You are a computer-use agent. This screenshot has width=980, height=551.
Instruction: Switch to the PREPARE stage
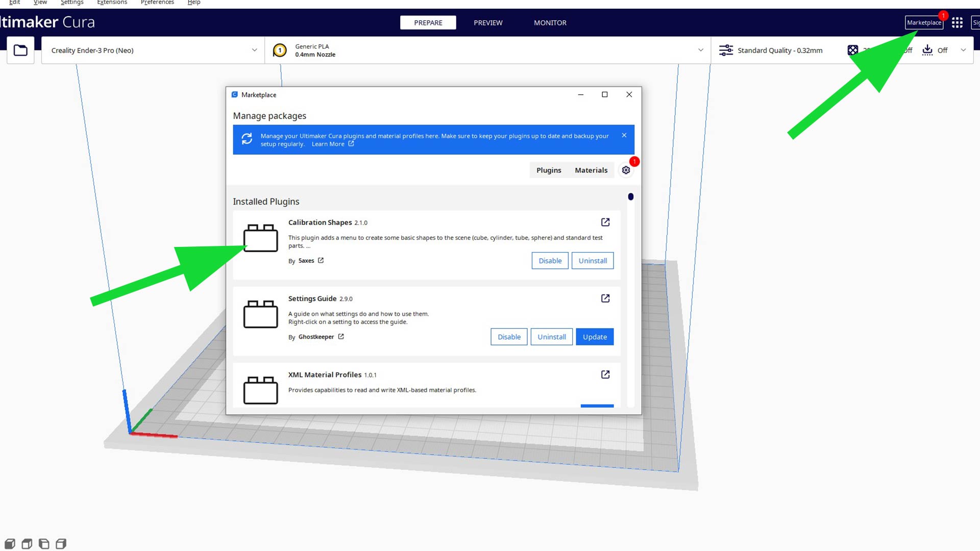428,22
